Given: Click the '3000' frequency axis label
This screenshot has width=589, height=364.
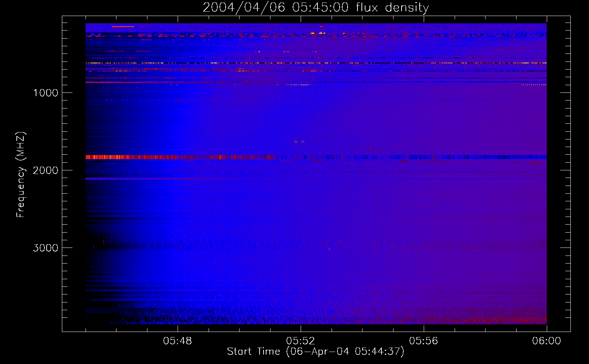Looking at the screenshot, I should point(46,248).
